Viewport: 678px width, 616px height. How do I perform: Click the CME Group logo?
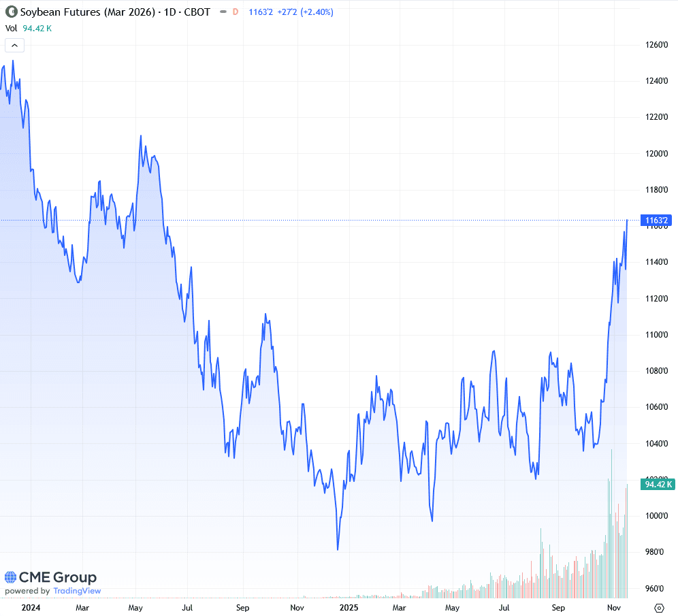click(x=51, y=578)
